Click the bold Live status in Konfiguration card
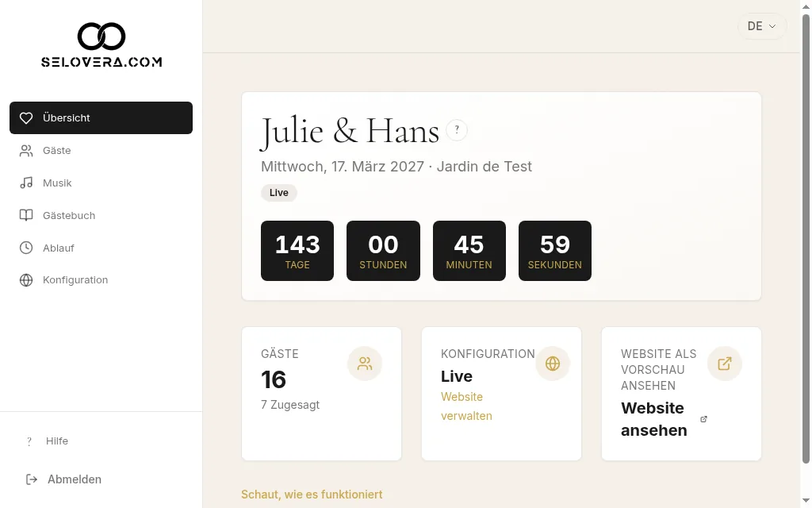This screenshot has width=812, height=508. pyautogui.click(x=456, y=376)
